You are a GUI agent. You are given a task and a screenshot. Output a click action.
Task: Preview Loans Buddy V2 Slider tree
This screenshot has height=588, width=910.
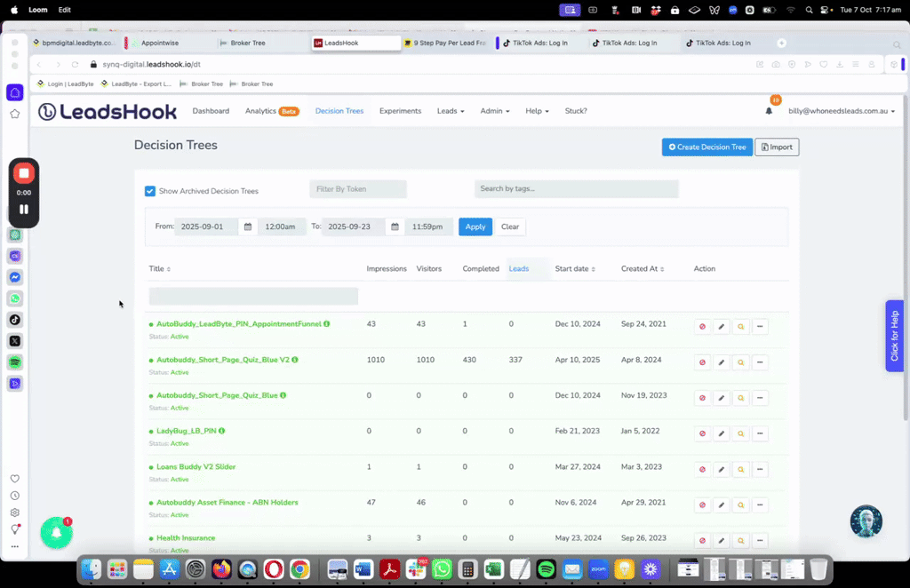[740, 469]
